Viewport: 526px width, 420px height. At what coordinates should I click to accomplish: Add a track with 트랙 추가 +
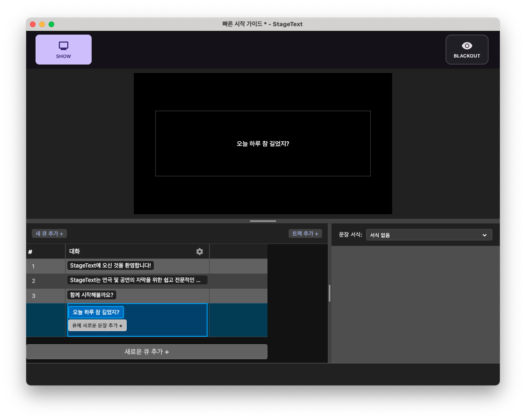pos(305,233)
